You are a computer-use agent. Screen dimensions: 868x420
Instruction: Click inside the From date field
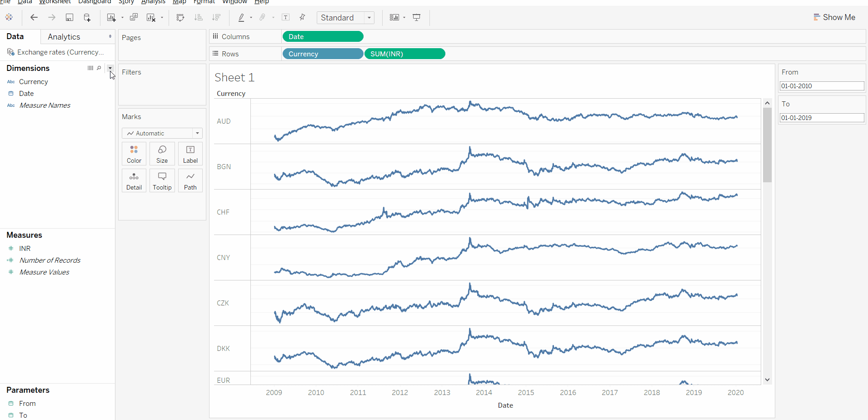(822, 86)
